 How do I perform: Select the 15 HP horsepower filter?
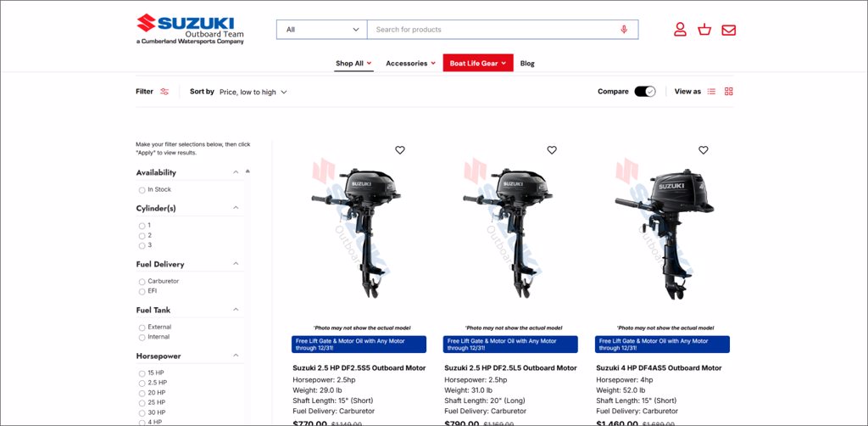click(x=142, y=373)
